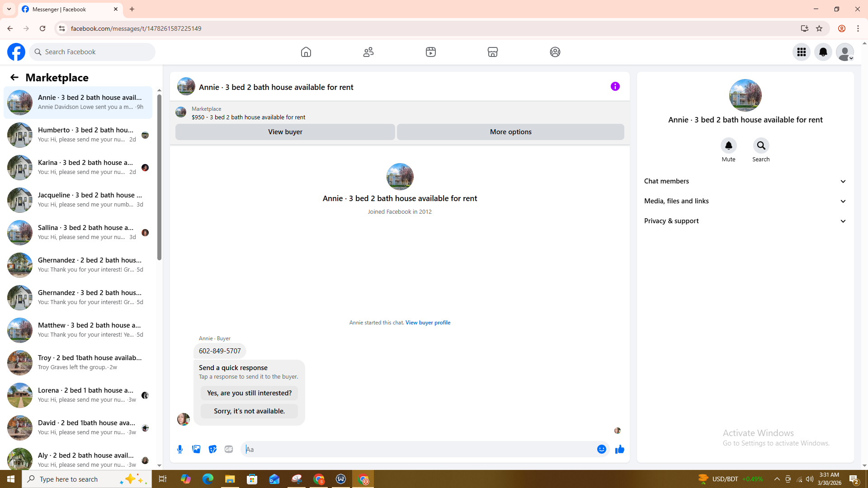Expand Media, files and links

click(745, 201)
